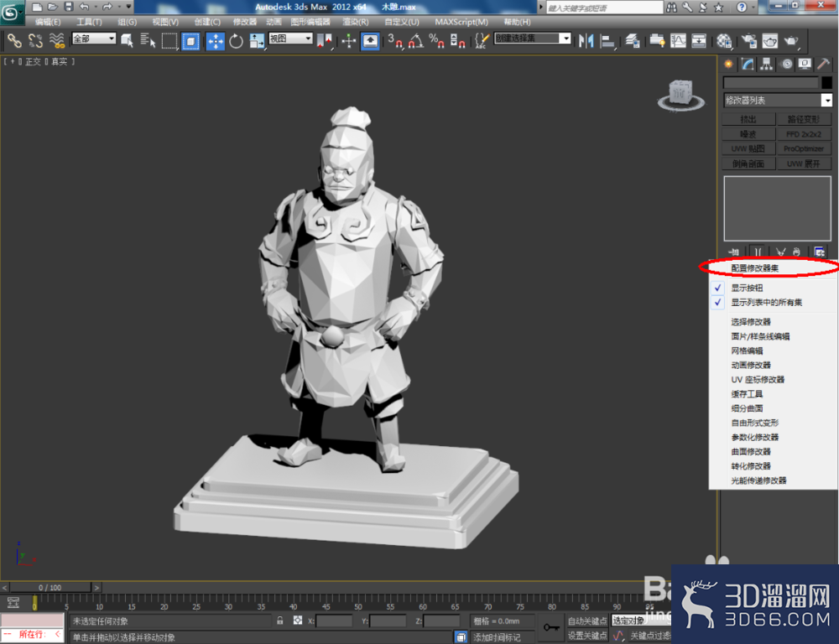Click the Use Pivot Point Center icon
This screenshot has height=644, width=839.
pos(324,40)
